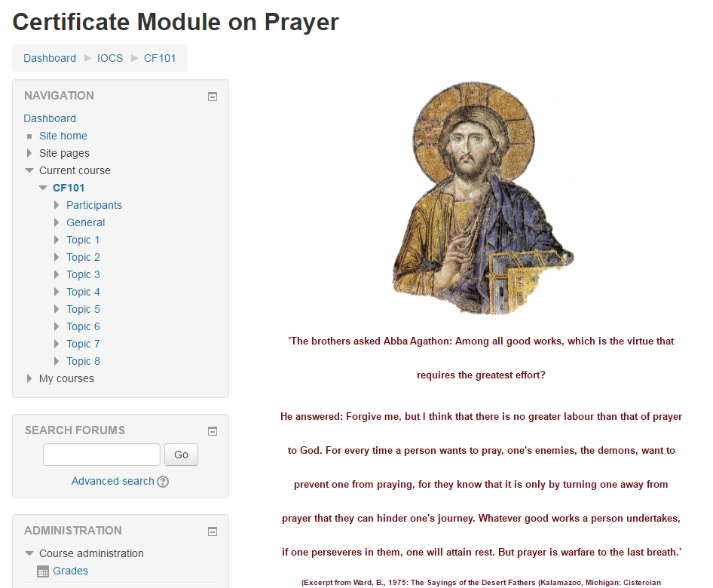Click the Christ Pantocrator mosaic image
Screen dimensions: 713x588
(483, 198)
